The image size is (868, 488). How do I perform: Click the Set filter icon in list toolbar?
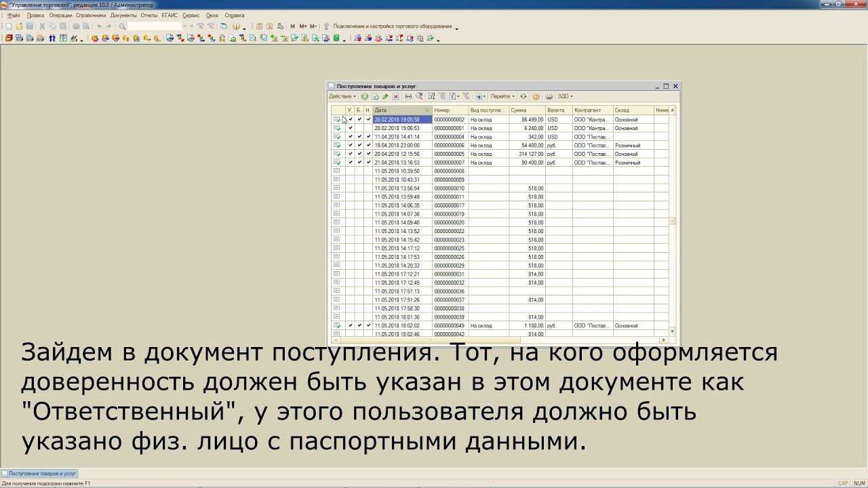click(x=431, y=96)
